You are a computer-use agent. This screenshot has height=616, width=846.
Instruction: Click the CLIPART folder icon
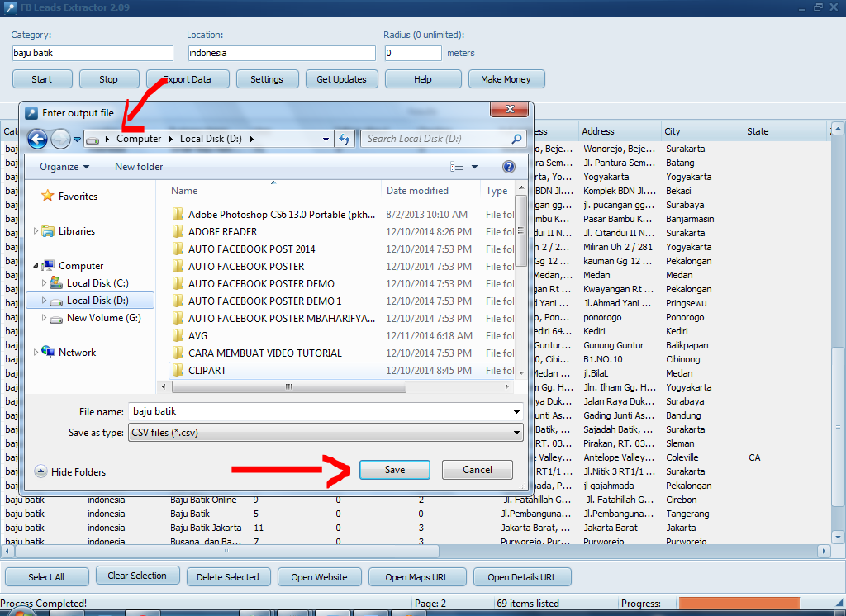point(178,370)
